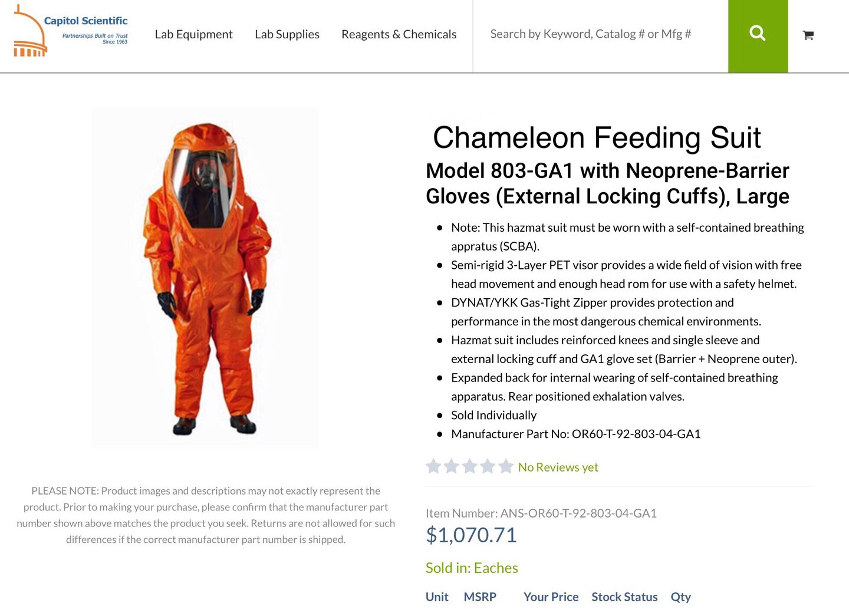The width and height of the screenshot is (849, 616).
Task: Open the Reagents & Chemicals menu
Action: pos(399,34)
